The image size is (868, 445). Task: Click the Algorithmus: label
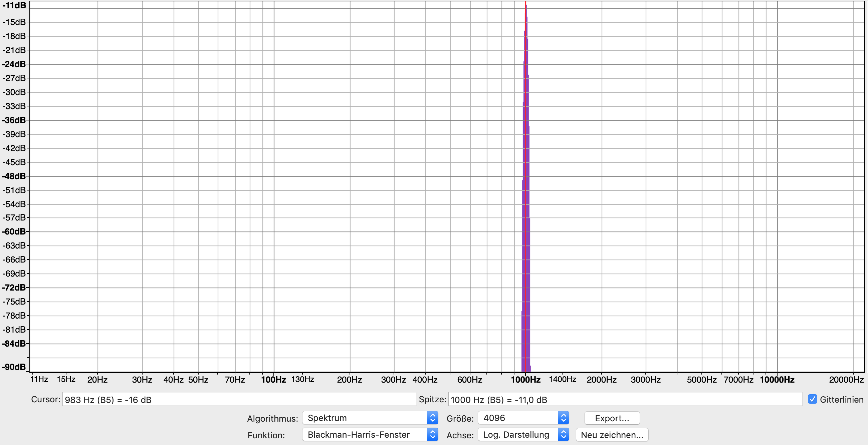pyautogui.click(x=273, y=418)
